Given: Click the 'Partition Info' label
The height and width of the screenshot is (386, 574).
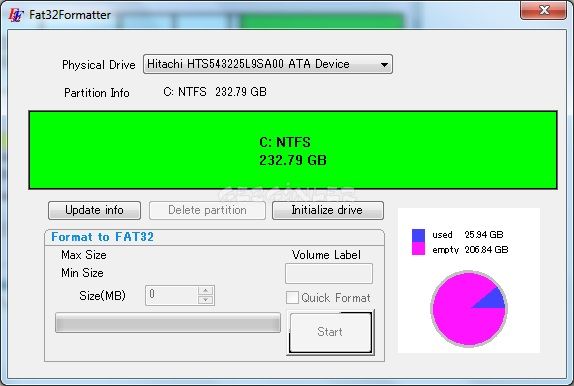Looking at the screenshot, I should coord(97,93).
